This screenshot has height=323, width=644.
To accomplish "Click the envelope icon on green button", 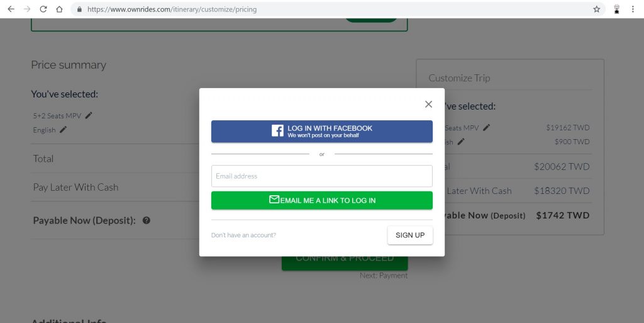I will coord(274,200).
